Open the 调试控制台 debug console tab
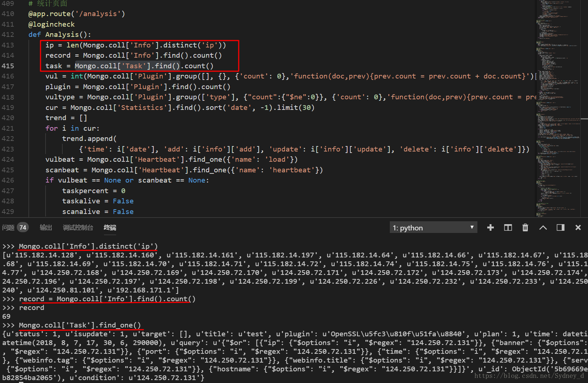The image size is (588, 383). (x=78, y=227)
